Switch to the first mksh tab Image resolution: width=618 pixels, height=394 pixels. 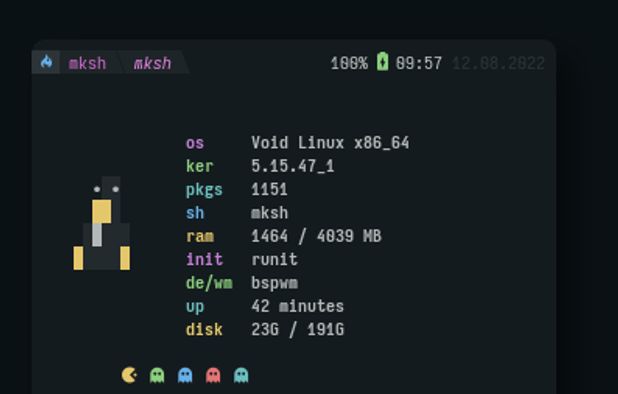coord(87,63)
